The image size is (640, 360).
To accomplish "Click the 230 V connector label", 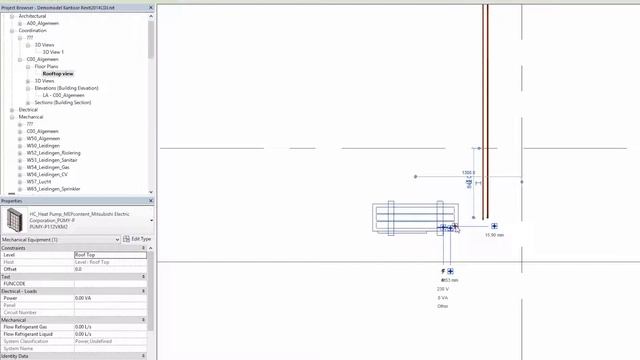I will pos(443,289).
